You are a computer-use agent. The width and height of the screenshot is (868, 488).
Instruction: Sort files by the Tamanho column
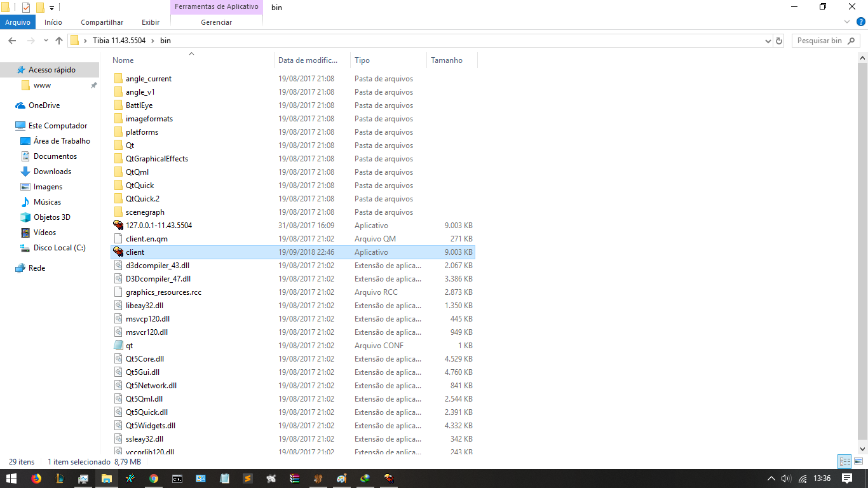(x=447, y=60)
